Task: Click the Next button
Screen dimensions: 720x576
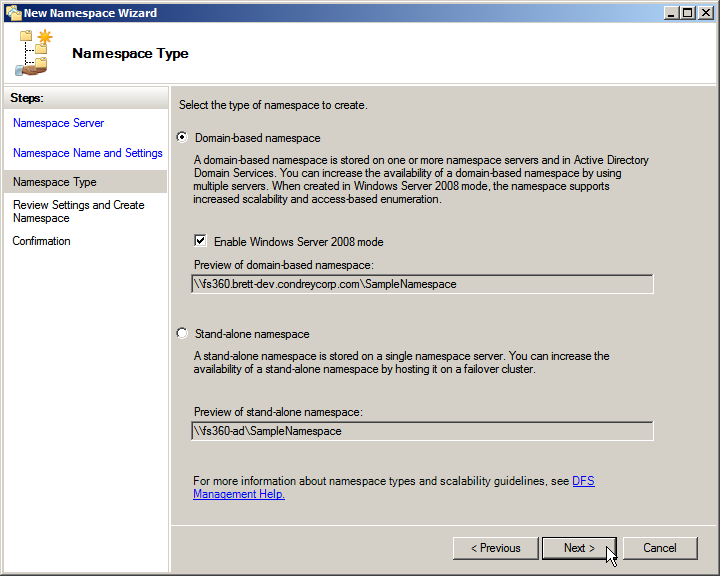Action: (579, 548)
